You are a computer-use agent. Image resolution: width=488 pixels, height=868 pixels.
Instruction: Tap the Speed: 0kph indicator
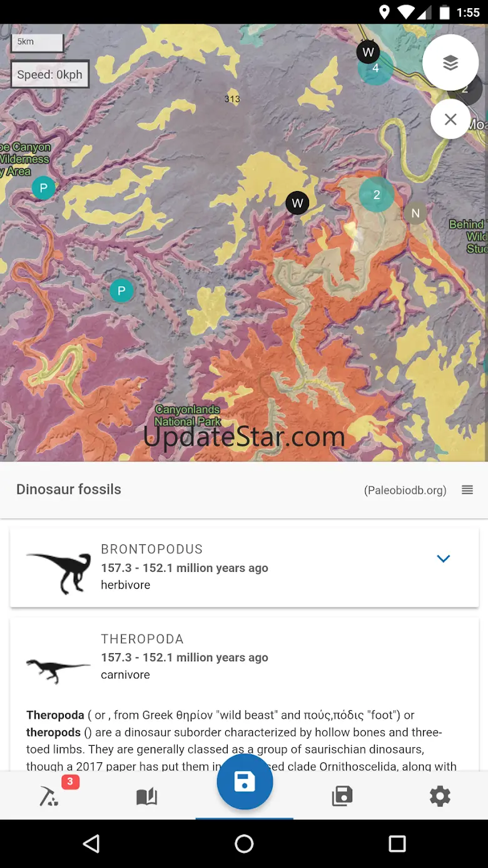pos(50,75)
